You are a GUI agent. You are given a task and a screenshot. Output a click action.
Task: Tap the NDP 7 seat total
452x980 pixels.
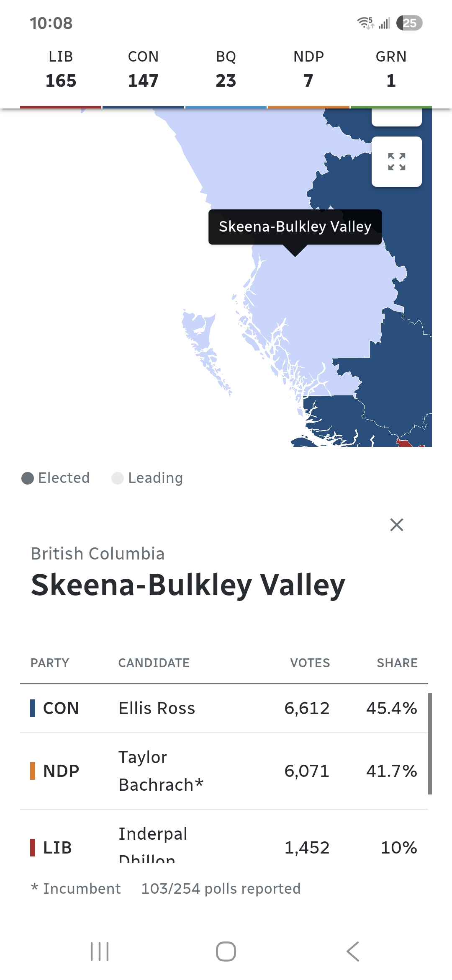308,70
